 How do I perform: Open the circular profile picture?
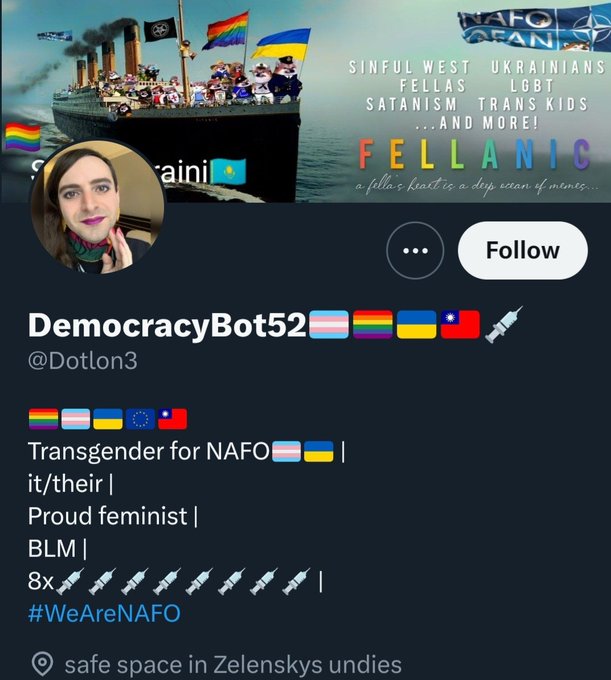98,207
